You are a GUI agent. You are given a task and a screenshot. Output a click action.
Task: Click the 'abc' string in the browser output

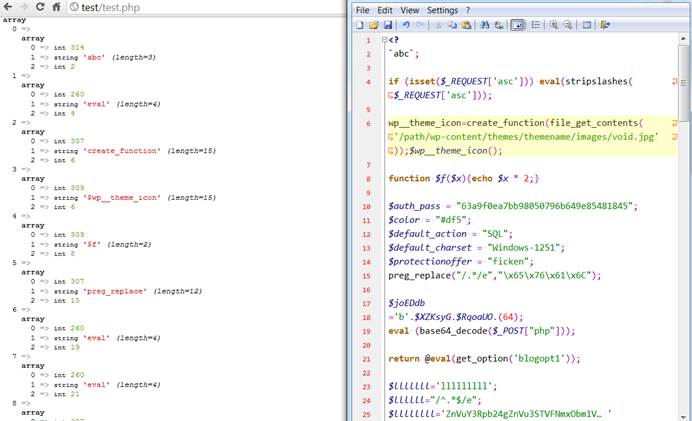pos(94,57)
